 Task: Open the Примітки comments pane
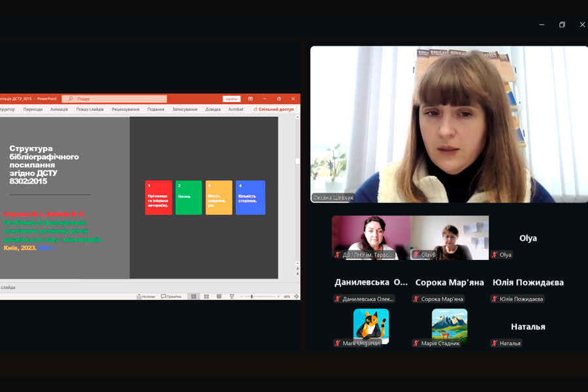coord(171,297)
